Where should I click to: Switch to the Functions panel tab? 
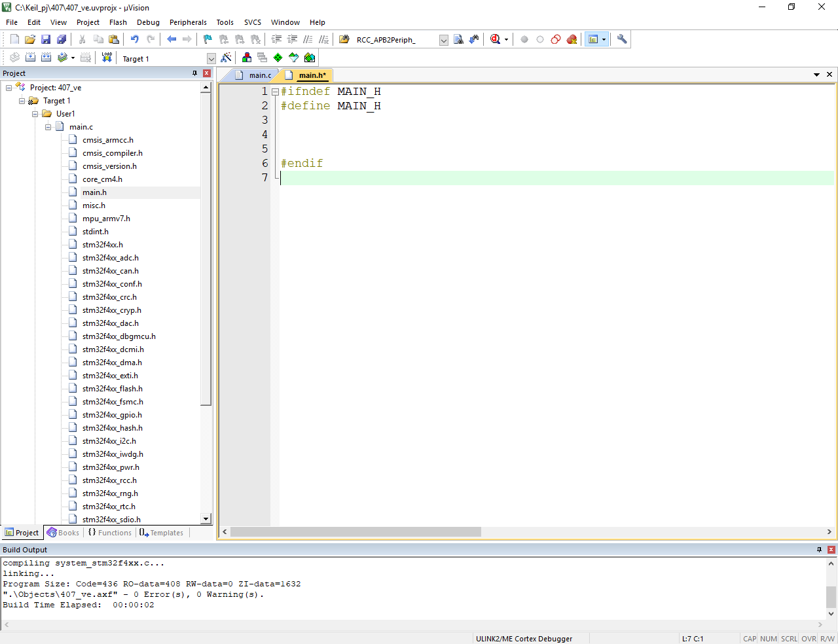coord(109,533)
